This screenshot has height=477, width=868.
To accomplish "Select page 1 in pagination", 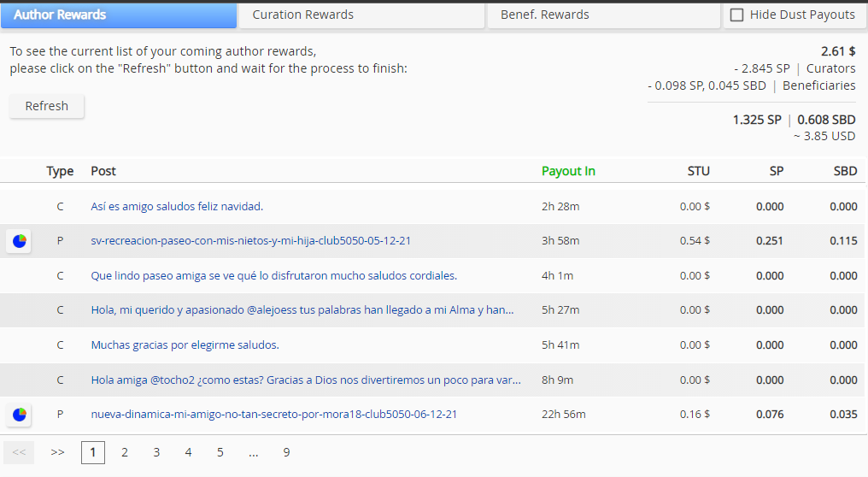I will coord(93,452).
